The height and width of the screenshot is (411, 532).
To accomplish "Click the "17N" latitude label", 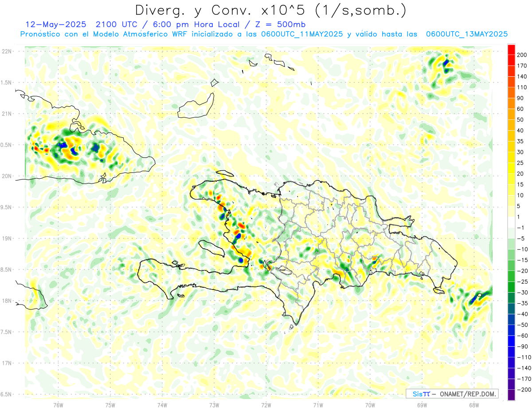I will 7,363.
